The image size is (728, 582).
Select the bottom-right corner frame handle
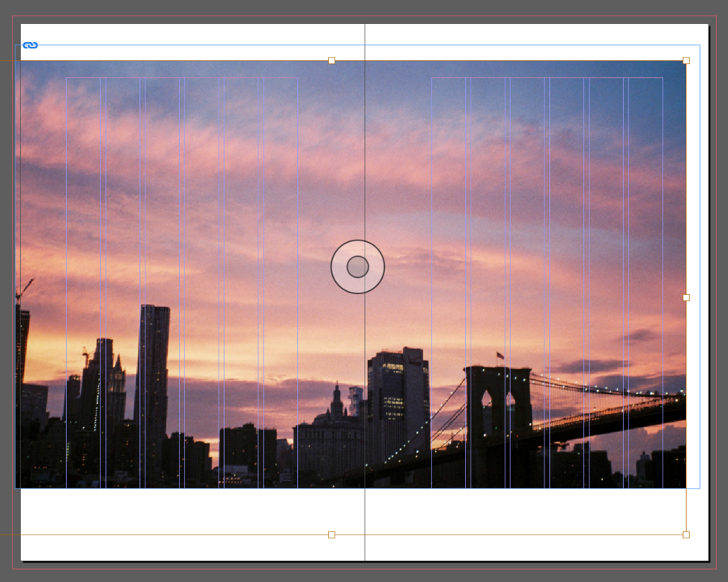686,535
